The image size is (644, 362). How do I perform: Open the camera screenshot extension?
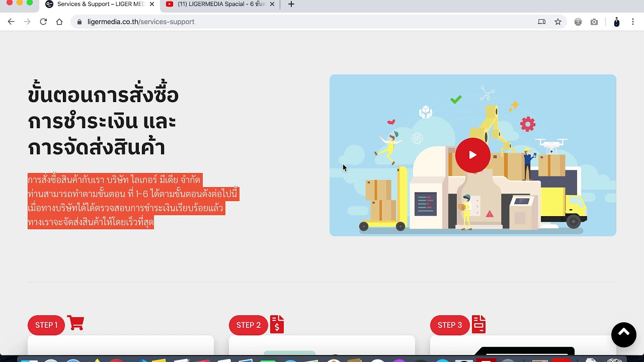tap(594, 22)
